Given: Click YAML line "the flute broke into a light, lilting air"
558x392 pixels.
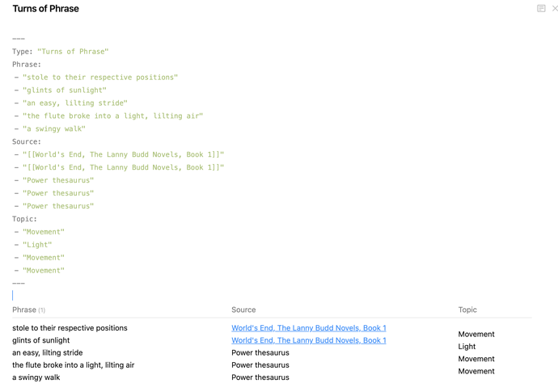Looking at the screenshot, I should pos(108,116).
